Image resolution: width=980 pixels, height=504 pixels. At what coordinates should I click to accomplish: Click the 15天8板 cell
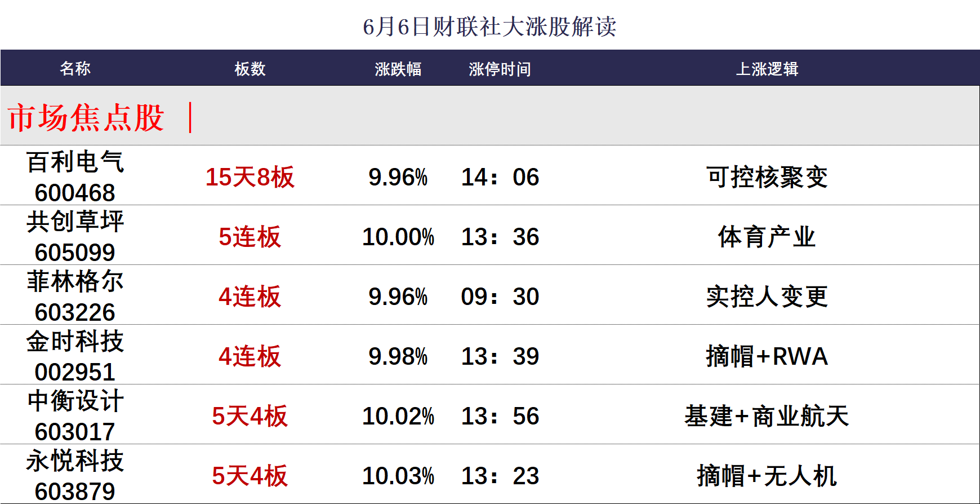pyautogui.click(x=250, y=177)
